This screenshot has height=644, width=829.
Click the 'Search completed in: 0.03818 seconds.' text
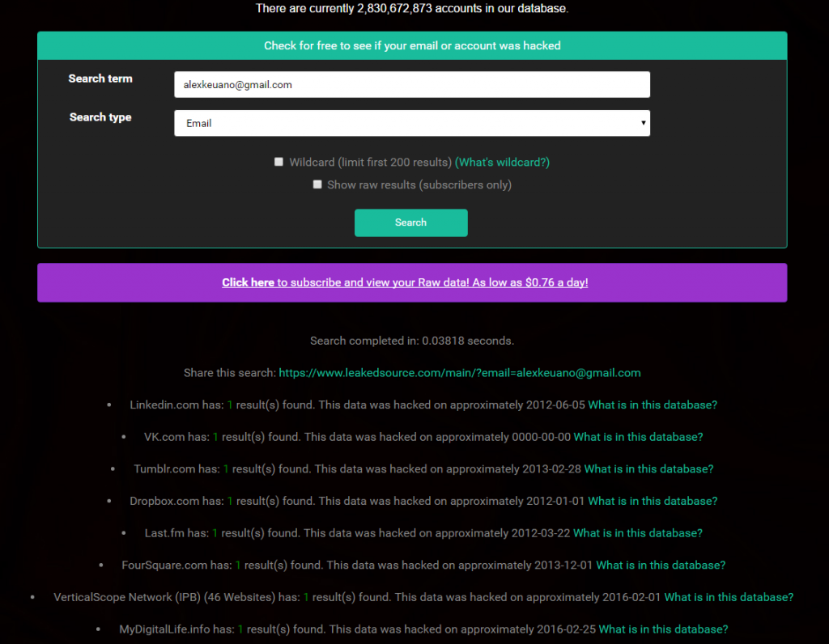pyautogui.click(x=412, y=341)
